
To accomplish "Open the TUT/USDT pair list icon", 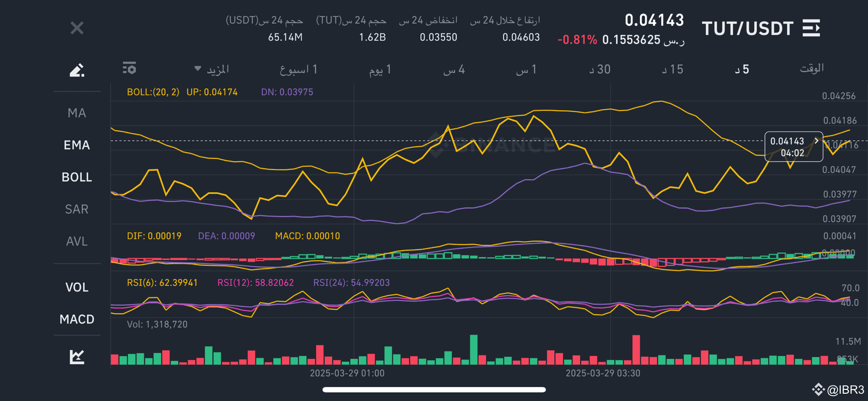I will [811, 28].
